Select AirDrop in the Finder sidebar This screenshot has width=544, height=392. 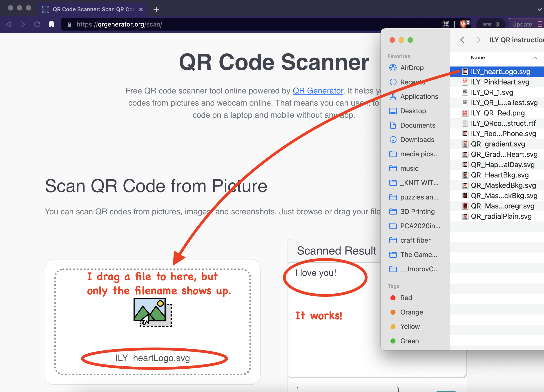412,68
